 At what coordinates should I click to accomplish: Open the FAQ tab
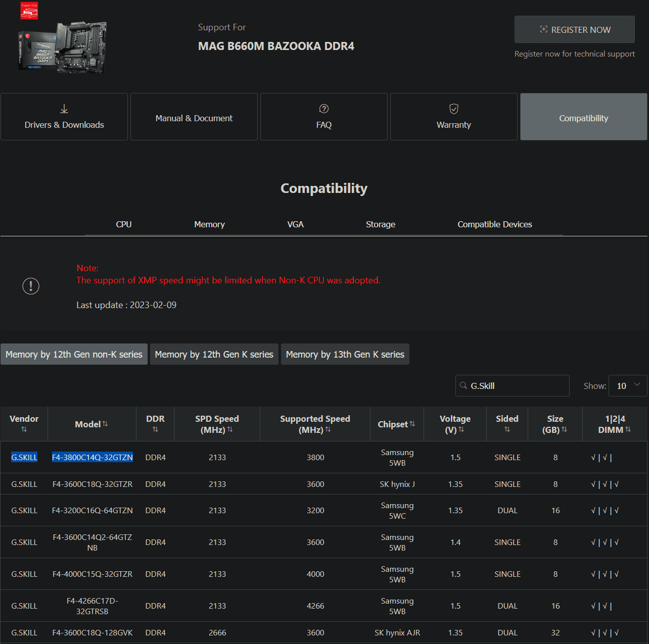click(324, 117)
